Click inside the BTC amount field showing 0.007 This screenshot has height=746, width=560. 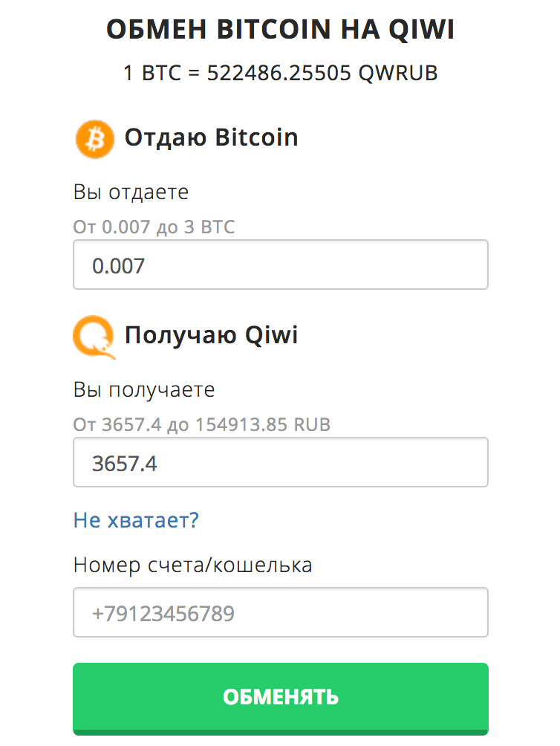[x=280, y=265]
